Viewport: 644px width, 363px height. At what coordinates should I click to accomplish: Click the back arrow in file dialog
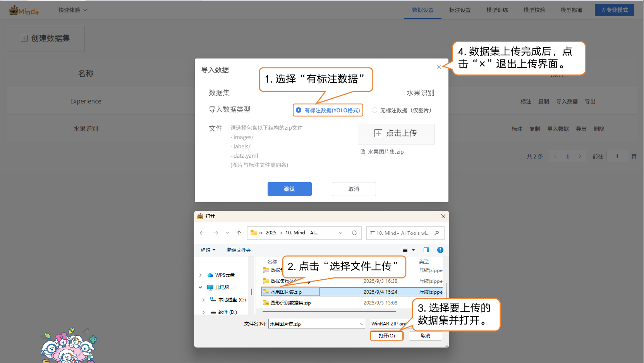point(202,233)
